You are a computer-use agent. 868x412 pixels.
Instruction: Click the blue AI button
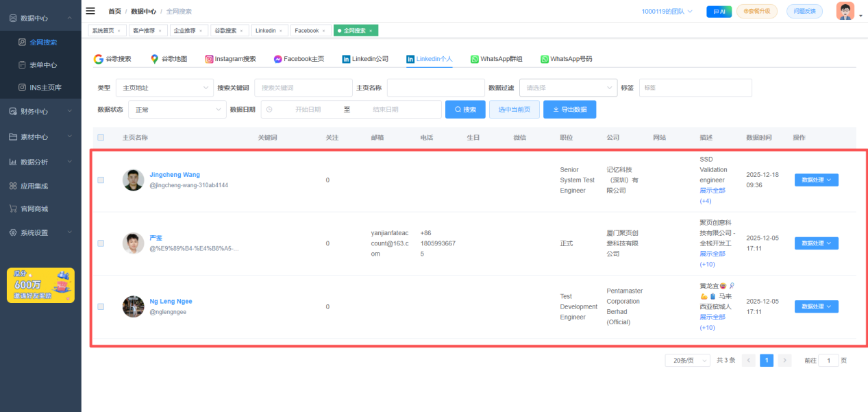719,12
